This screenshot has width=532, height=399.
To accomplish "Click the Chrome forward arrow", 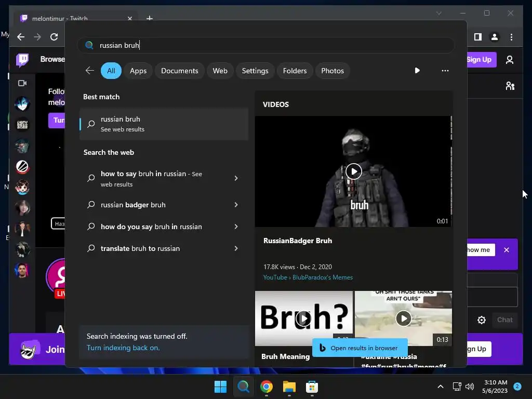I will pyautogui.click(x=37, y=37).
